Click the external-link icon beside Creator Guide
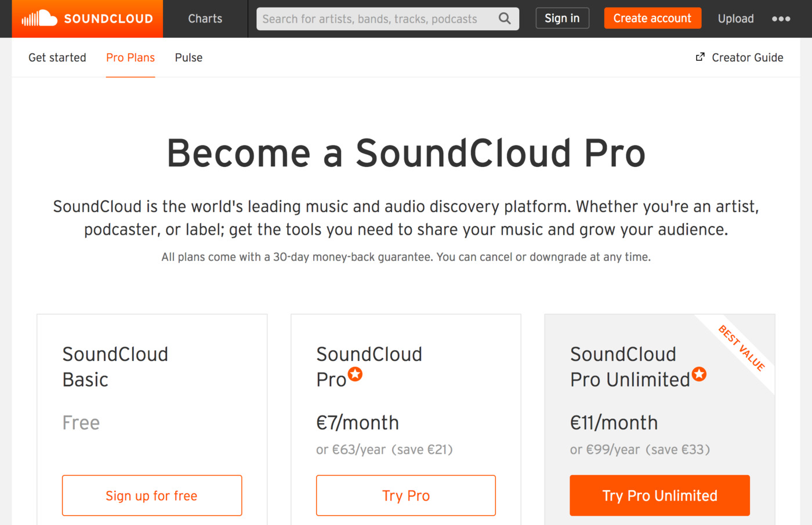The height and width of the screenshot is (525, 812). click(699, 57)
